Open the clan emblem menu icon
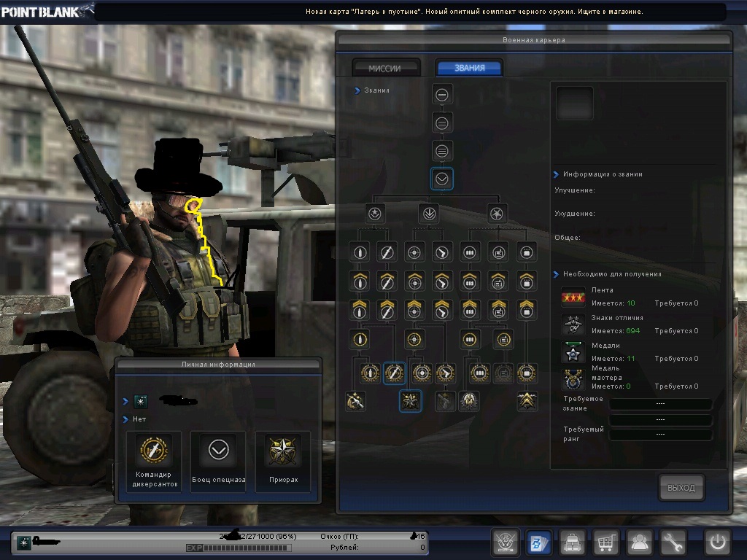Viewport: 747px width, 560px height. pyautogui.click(x=505, y=543)
